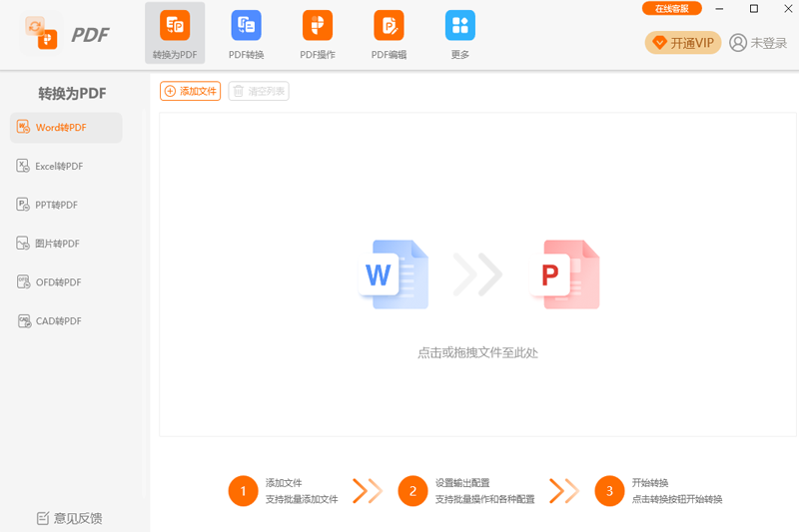Click the PPT转PDF sidebar icon
Screen dimensions: 799x532
click(x=24, y=205)
